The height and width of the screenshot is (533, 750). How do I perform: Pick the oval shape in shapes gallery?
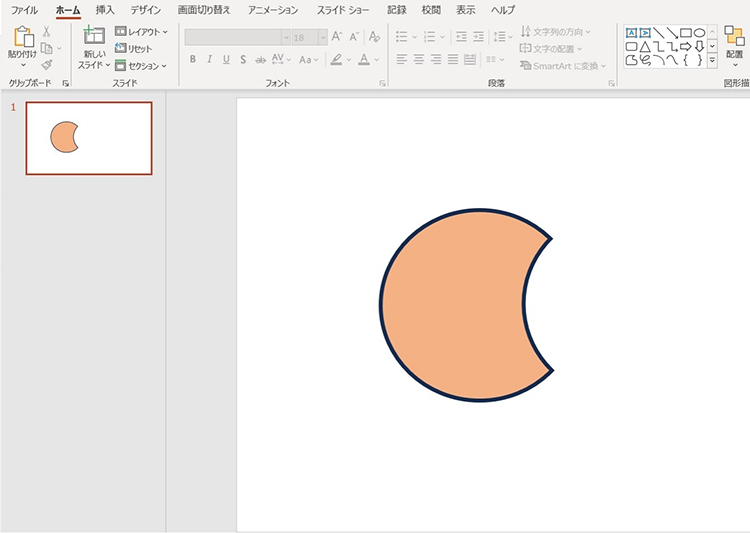tap(699, 33)
